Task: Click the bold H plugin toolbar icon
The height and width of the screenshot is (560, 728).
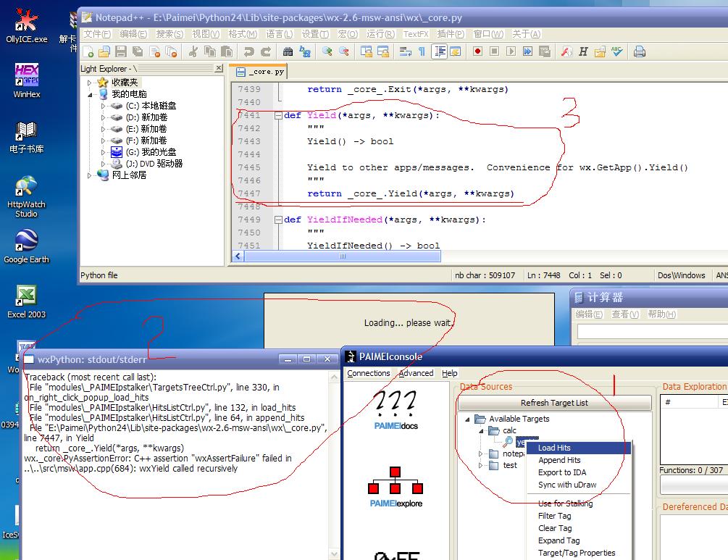Action: click(583, 51)
